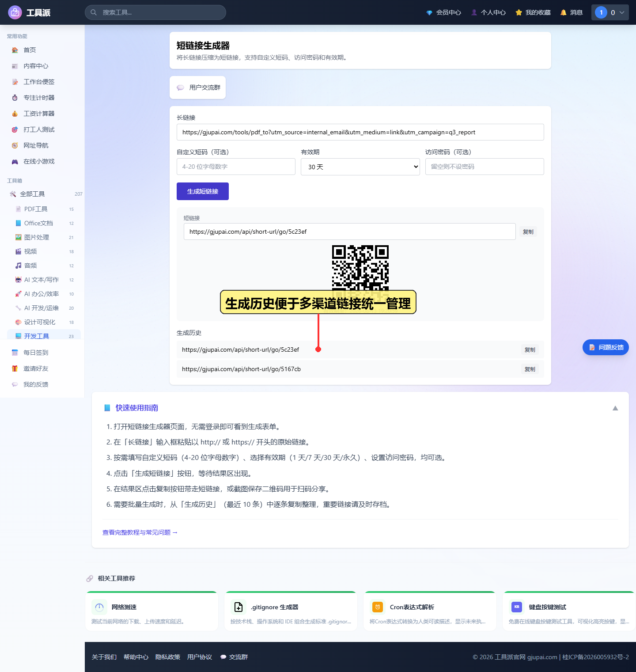Click the 短链接生成器 page title
The image size is (636, 672).
coord(203,46)
